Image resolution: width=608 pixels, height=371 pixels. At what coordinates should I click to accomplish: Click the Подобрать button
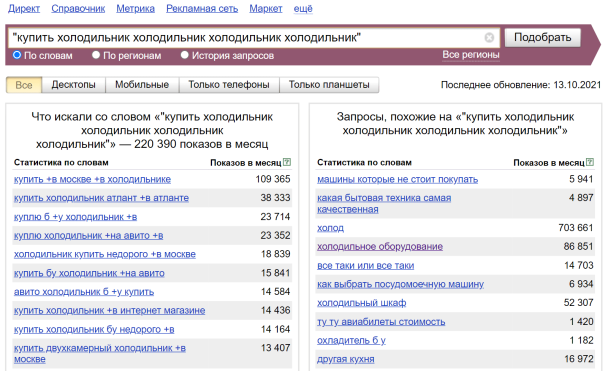(542, 37)
